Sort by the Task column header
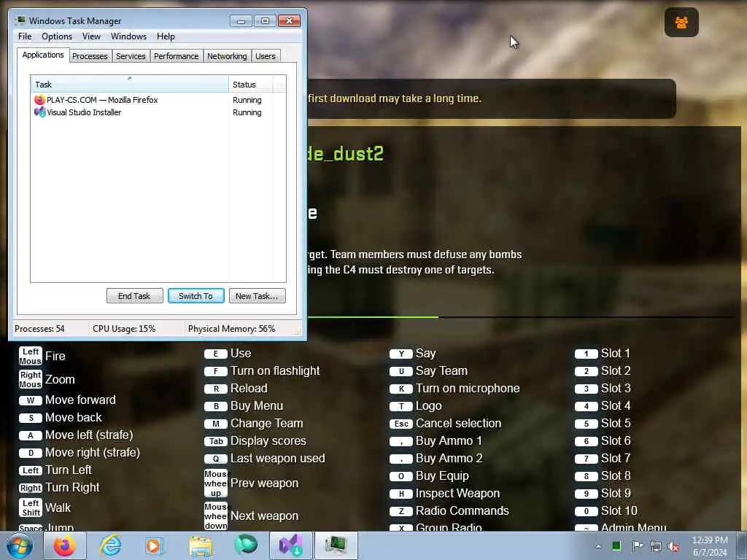 (x=130, y=85)
